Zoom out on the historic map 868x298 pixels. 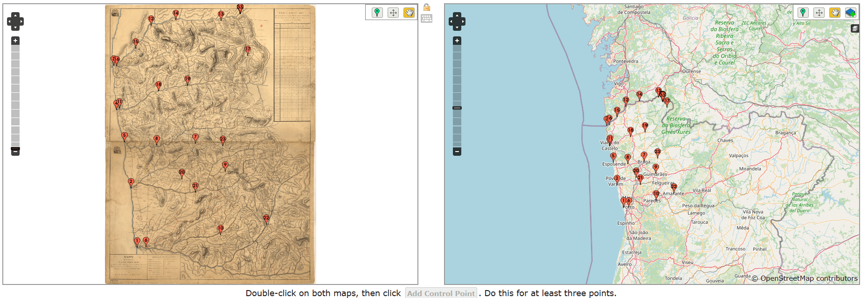click(x=15, y=152)
